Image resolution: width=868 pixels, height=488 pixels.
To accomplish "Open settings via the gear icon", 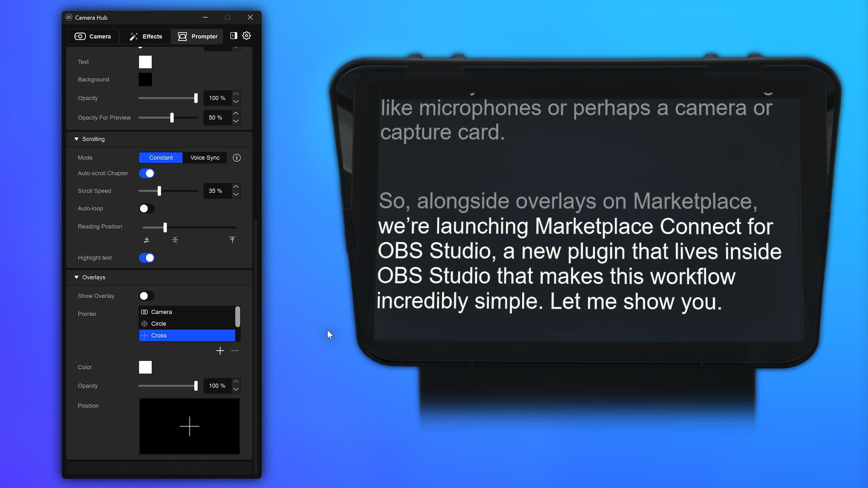I will pos(246,36).
